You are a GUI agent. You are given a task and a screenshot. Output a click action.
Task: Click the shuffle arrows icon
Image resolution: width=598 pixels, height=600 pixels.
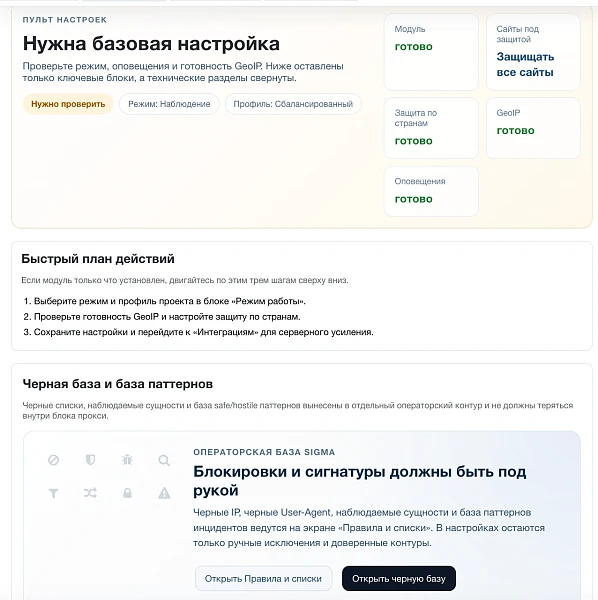[90, 493]
